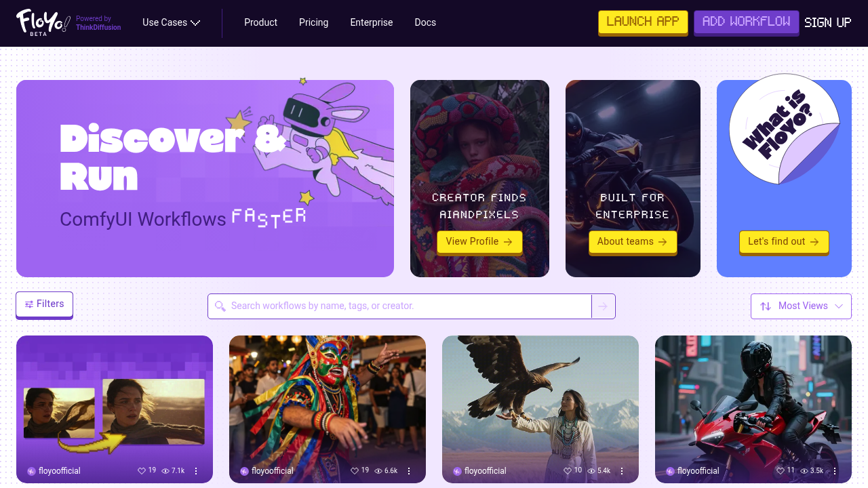Image resolution: width=868 pixels, height=488 pixels.
Task: Click the View Profile button
Action: tap(479, 242)
